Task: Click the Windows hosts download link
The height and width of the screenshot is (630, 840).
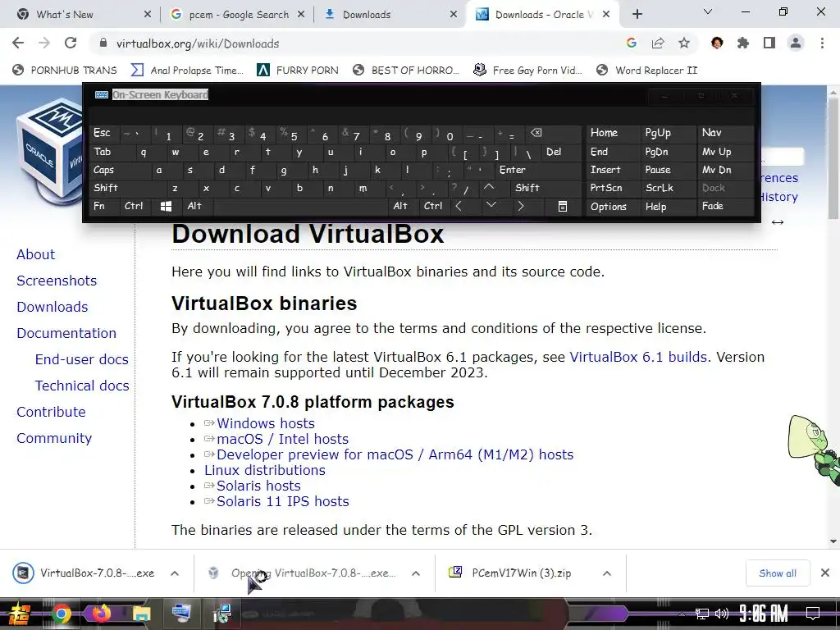Action: (x=266, y=424)
